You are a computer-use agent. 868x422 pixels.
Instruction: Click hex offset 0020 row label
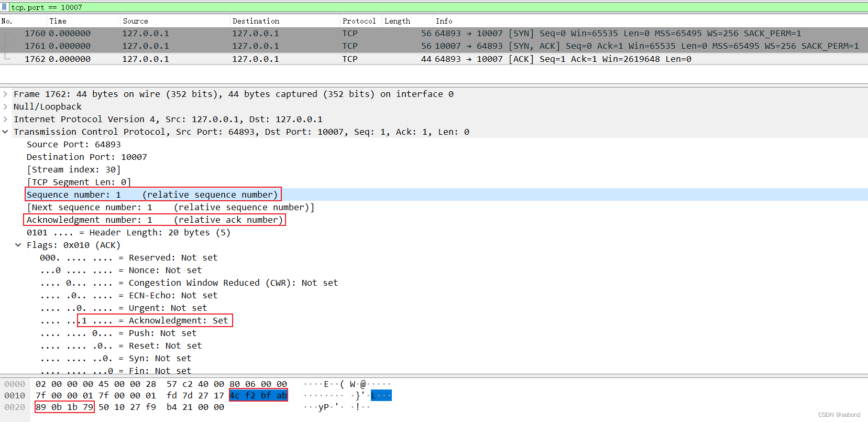coord(15,407)
